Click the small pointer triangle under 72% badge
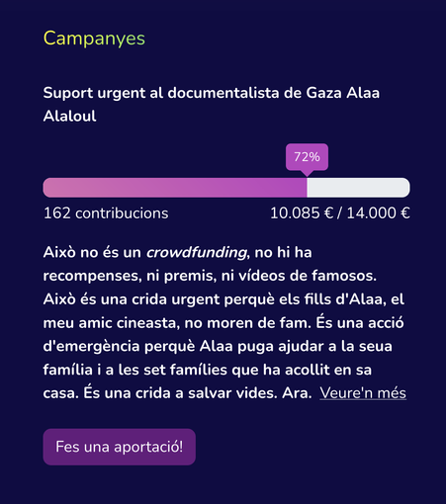The image size is (446, 504). (x=307, y=174)
